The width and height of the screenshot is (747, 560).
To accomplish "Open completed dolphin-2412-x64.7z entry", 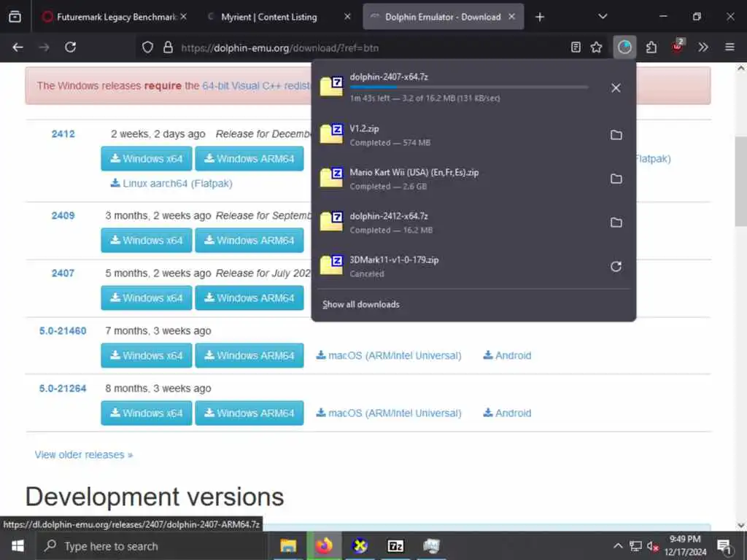I will pos(457,222).
